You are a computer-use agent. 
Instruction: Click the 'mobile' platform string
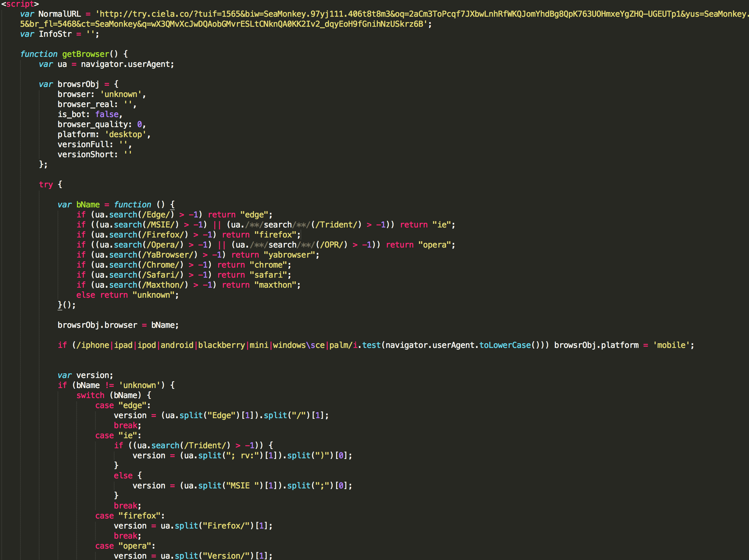coord(671,345)
